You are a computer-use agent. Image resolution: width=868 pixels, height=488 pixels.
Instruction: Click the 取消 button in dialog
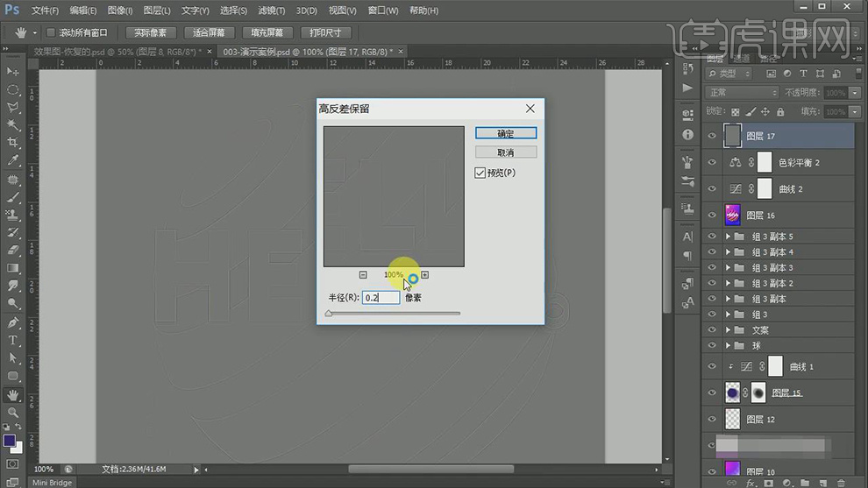pyautogui.click(x=505, y=152)
